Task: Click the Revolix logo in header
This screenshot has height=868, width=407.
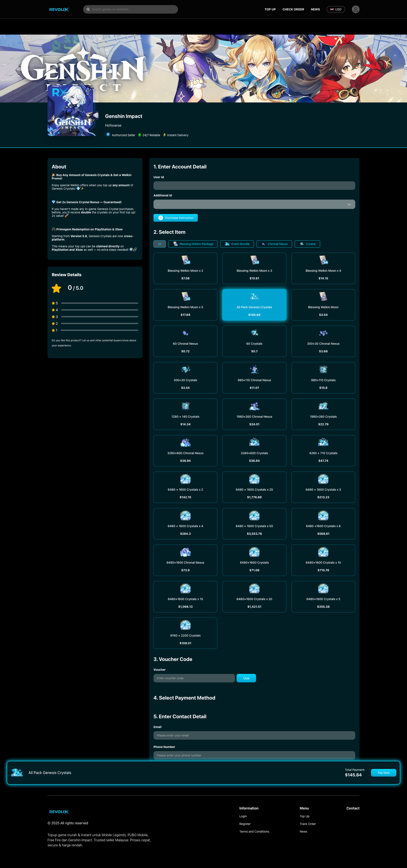Action: [59, 9]
